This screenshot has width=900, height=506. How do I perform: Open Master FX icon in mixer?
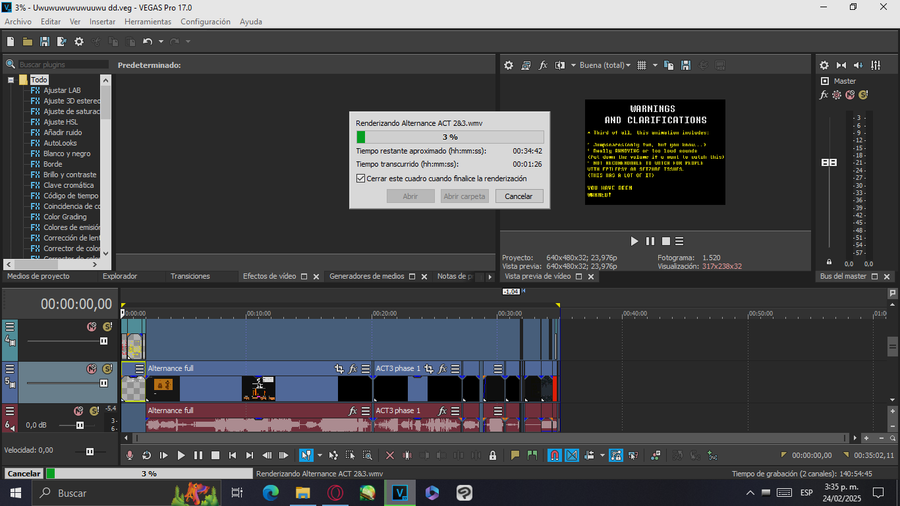pos(824,95)
